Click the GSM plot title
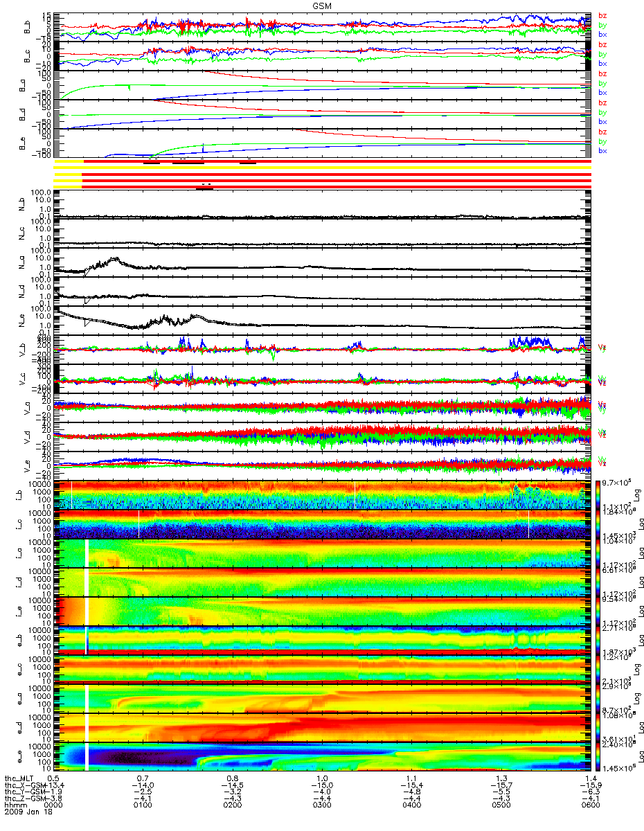The image size is (644, 831). click(321, 6)
